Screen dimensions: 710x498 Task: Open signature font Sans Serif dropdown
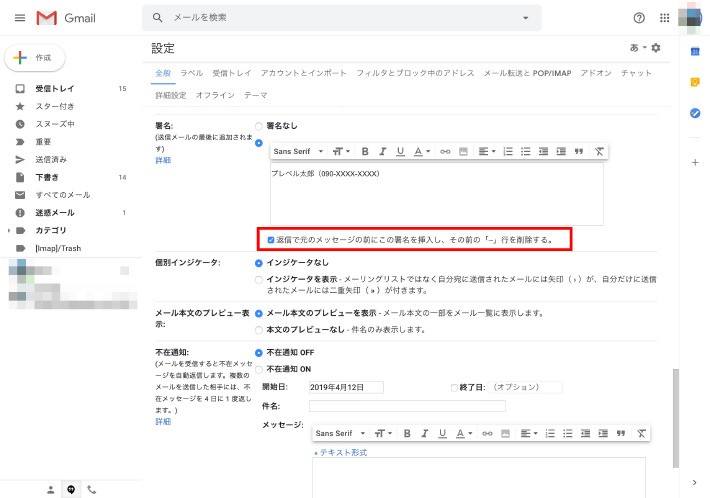click(298, 151)
